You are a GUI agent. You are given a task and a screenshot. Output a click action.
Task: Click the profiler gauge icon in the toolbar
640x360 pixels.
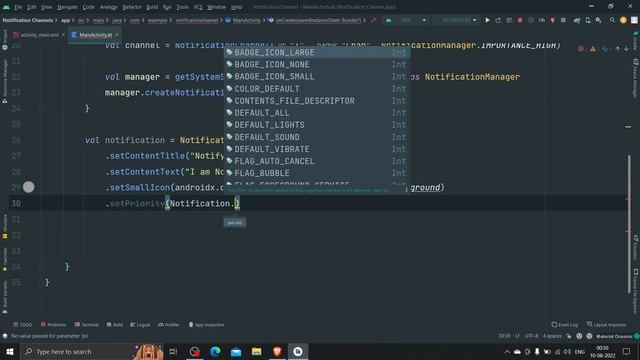pos(542,20)
